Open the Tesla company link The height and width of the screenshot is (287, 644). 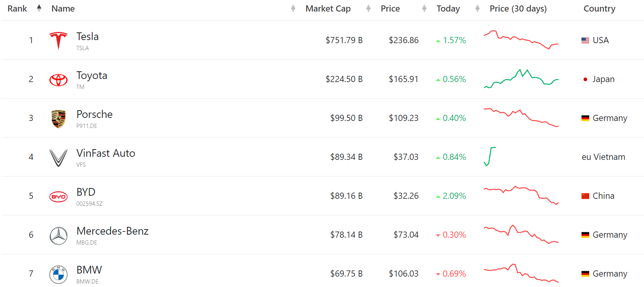[88, 37]
